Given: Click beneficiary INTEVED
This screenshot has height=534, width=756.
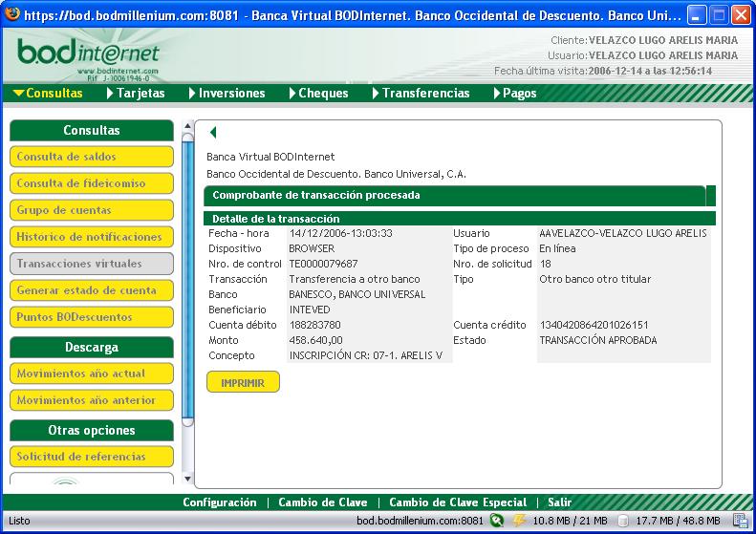Looking at the screenshot, I should coord(310,310).
